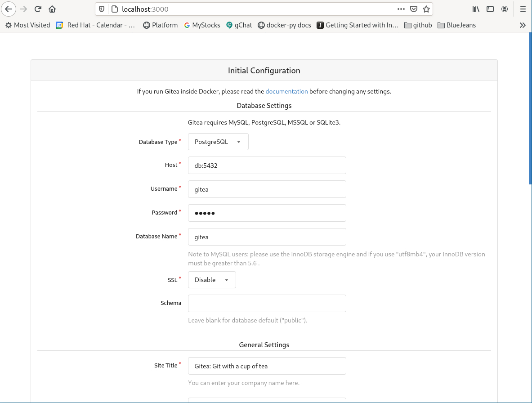Open the github bookmarks folder
Image resolution: width=532 pixels, height=403 pixels.
point(418,25)
